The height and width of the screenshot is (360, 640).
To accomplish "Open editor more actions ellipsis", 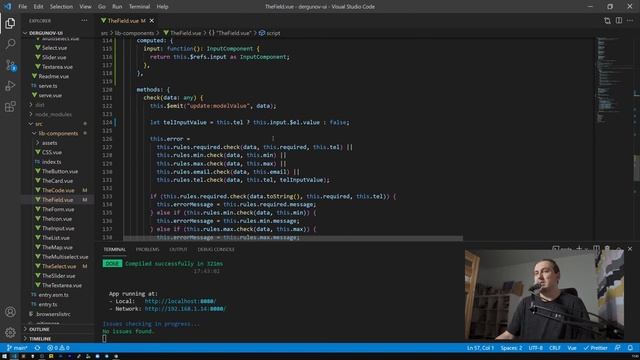I will (630, 20).
